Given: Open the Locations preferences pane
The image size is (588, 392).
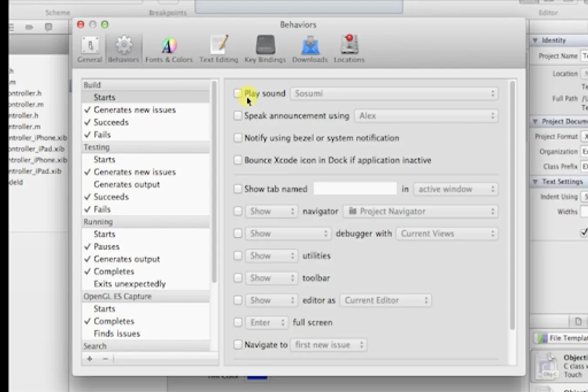Looking at the screenshot, I should [349, 49].
